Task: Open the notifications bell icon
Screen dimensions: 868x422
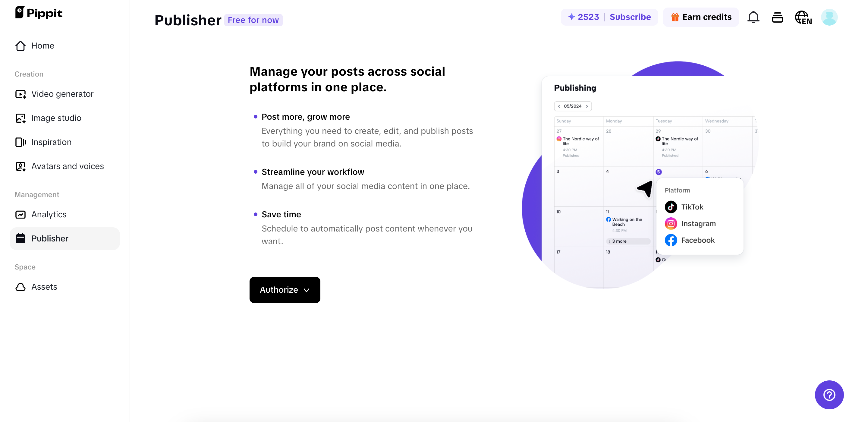Action: (x=753, y=17)
